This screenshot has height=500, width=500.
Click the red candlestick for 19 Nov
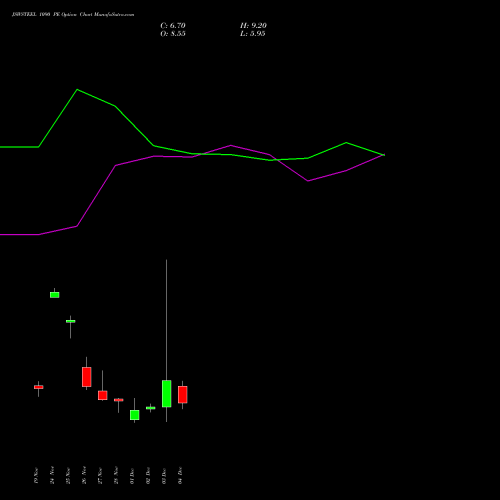[39, 387]
